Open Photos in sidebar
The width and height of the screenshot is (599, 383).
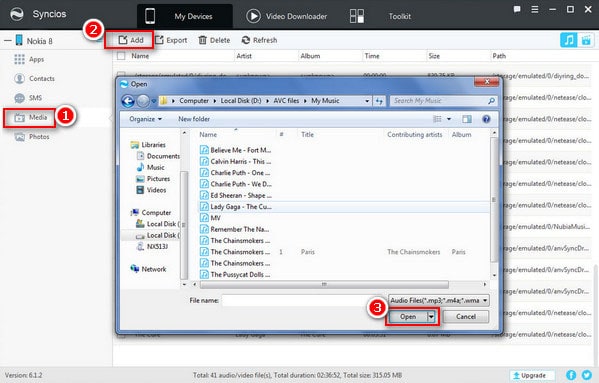tap(32, 137)
